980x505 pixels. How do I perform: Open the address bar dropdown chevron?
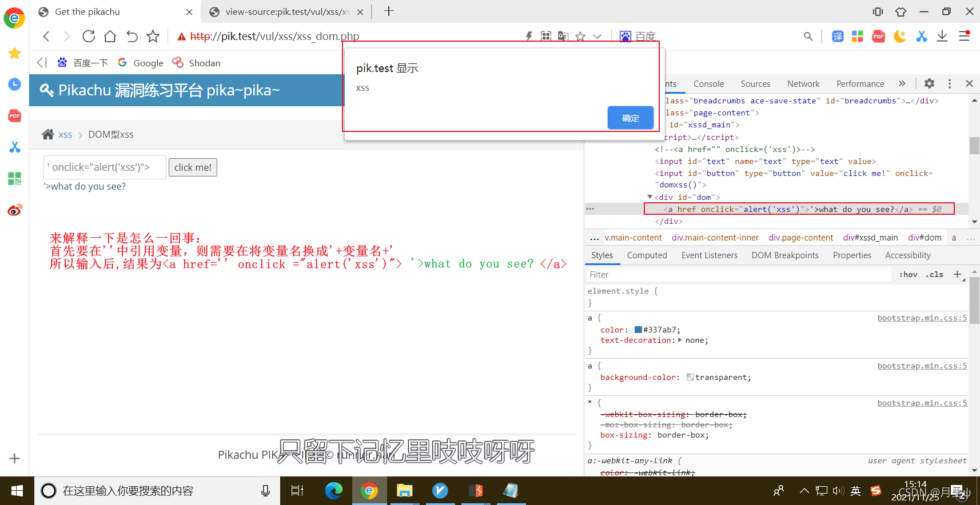pos(597,37)
